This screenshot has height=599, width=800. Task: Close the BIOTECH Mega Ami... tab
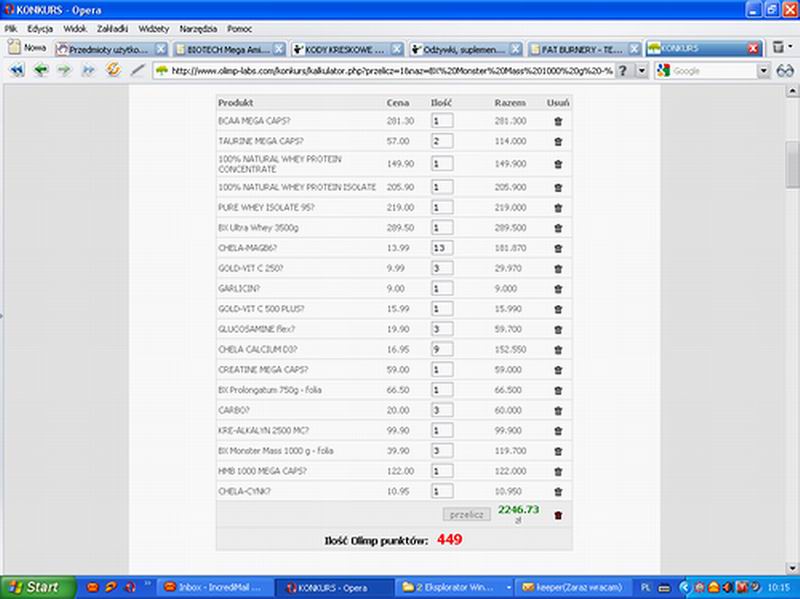click(x=279, y=49)
